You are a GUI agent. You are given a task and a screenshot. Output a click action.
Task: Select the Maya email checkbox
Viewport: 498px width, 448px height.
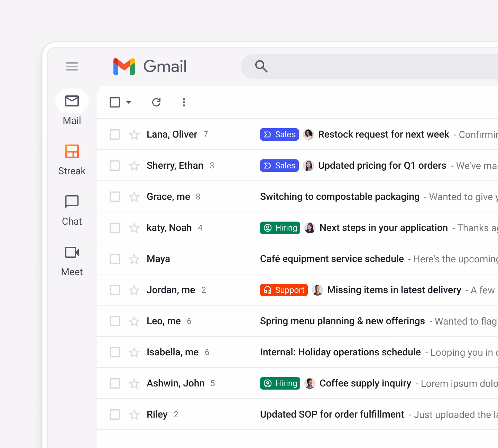click(115, 259)
